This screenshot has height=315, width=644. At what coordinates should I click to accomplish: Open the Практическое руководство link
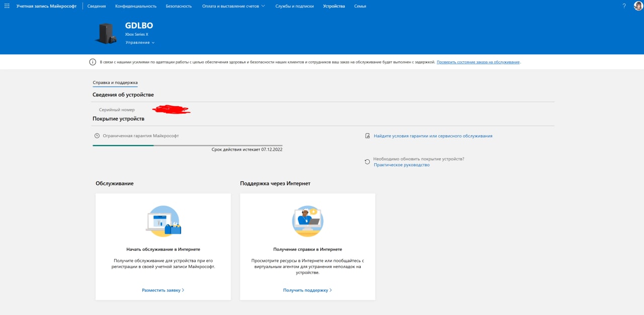pyautogui.click(x=401, y=165)
